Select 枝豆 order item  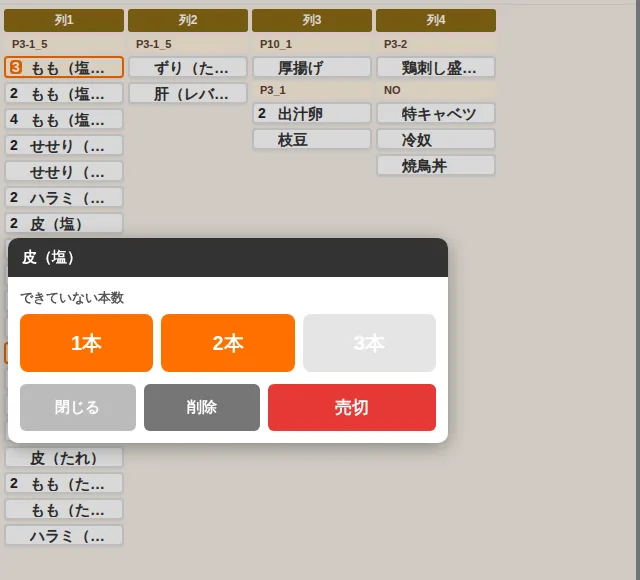pyautogui.click(x=312, y=140)
